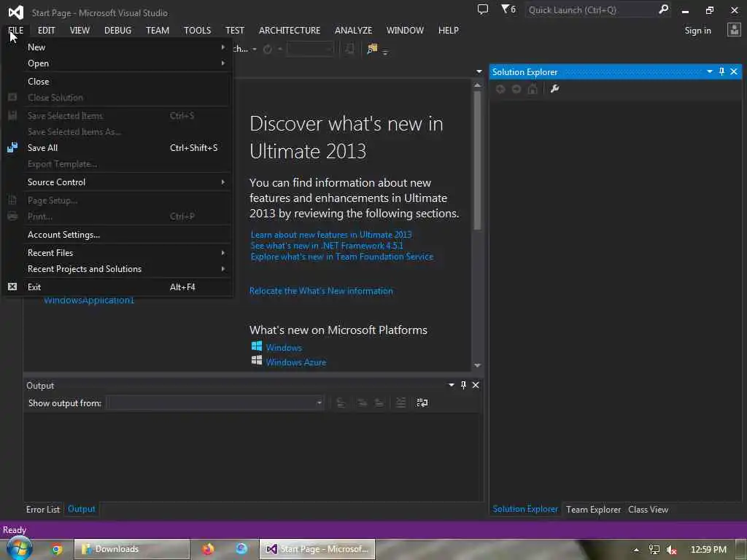Open toolbar overflow options dropdown
The image size is (747, 560).
click(x=385, y=52)
